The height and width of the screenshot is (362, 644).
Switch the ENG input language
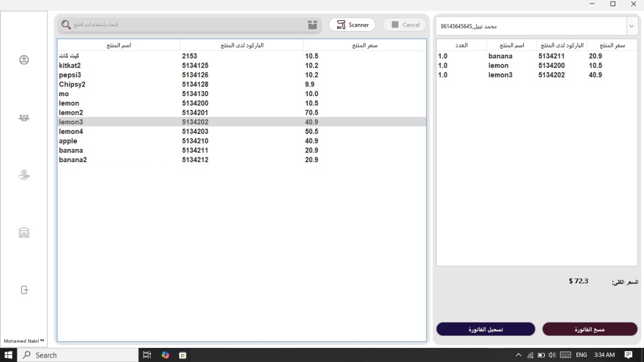pos(581,355)
